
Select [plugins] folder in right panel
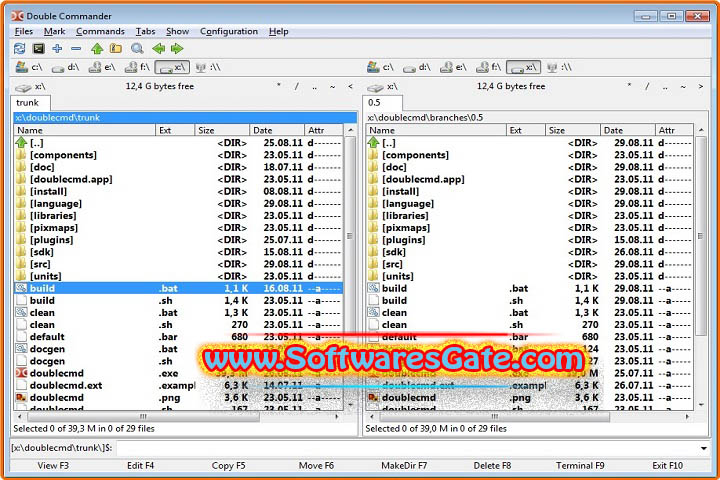click(x=530, y=240)
